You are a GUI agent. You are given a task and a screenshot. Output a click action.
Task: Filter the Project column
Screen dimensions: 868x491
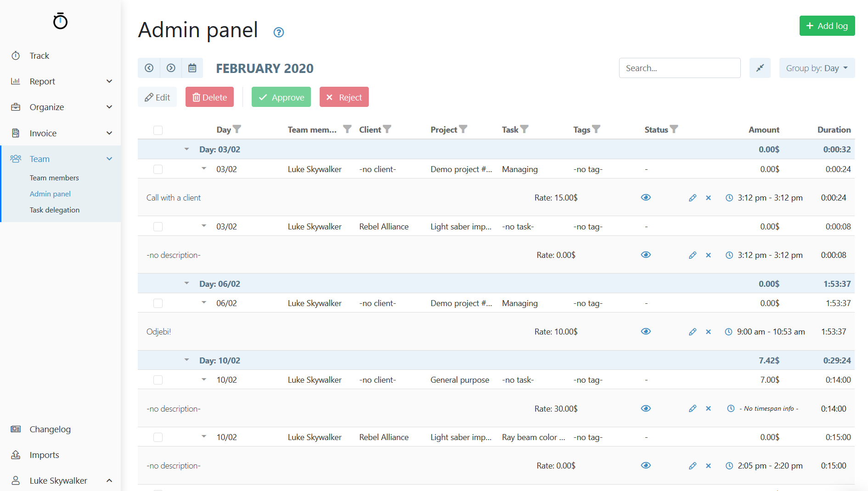click(463, 129)
